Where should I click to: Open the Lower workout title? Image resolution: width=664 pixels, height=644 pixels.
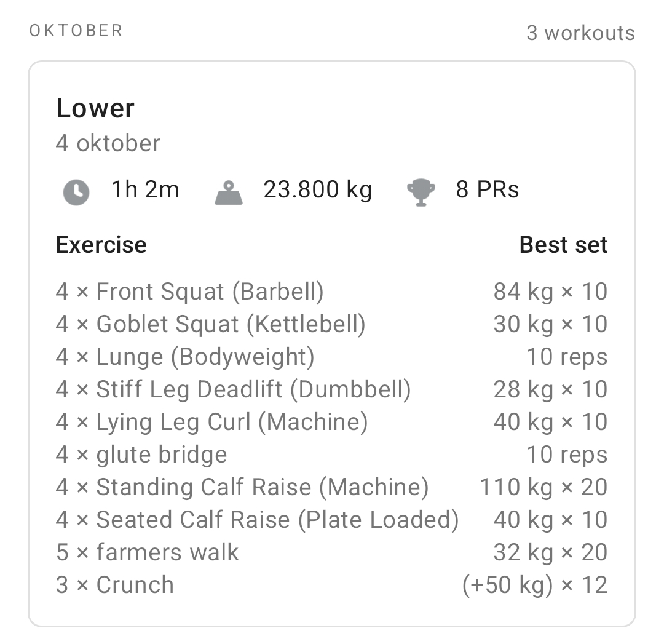point(95,108)
